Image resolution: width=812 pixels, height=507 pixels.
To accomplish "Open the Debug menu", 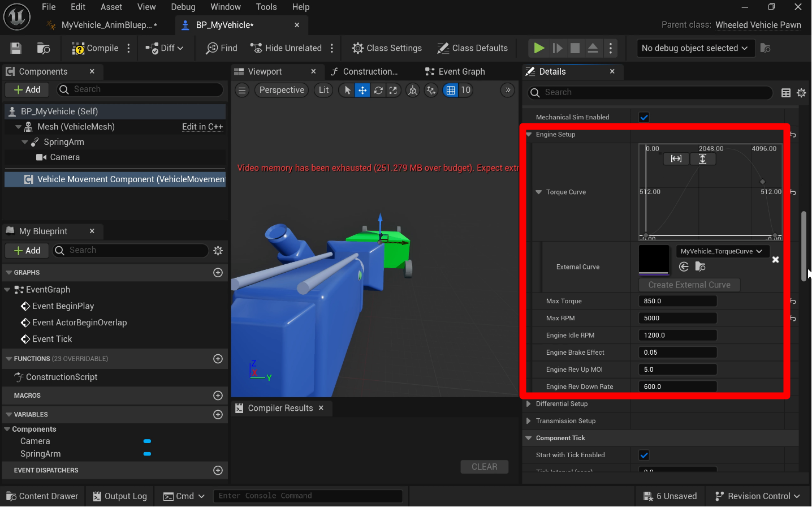I will pos(183,7).
